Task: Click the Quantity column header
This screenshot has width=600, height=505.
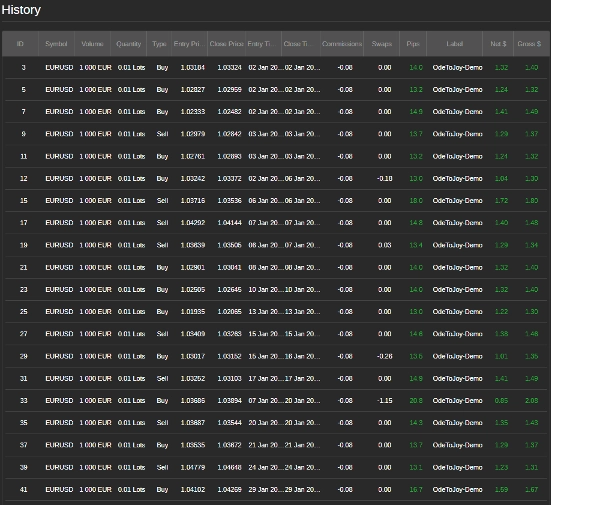Action: coord(129,44)
